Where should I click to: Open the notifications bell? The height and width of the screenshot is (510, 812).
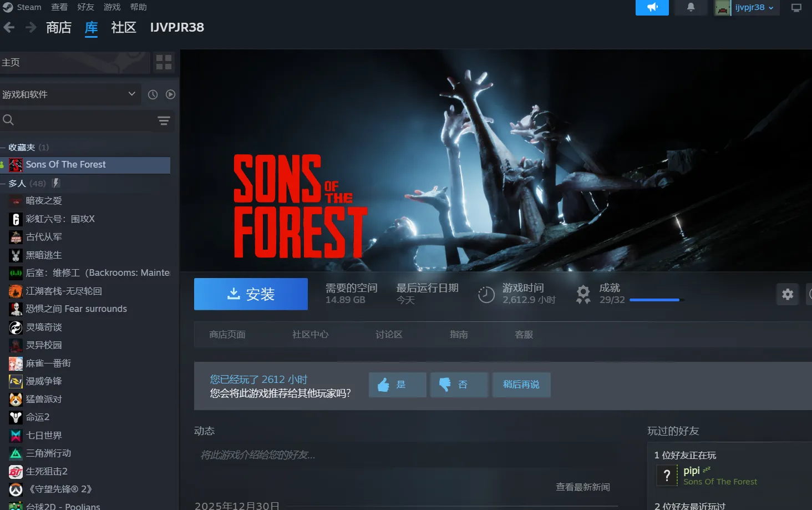[x=691, y=7]
